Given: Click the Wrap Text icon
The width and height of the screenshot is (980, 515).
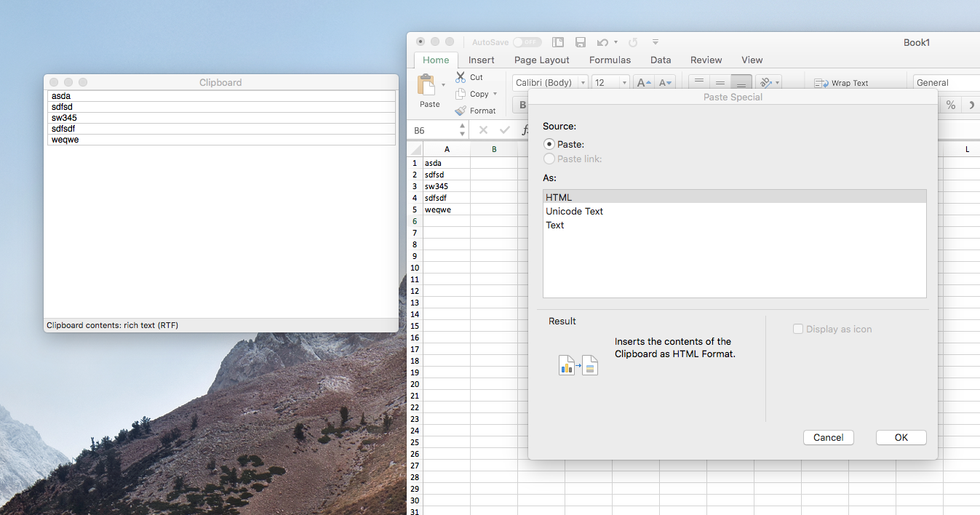Looking at the screenshot, I should (821, 83).
